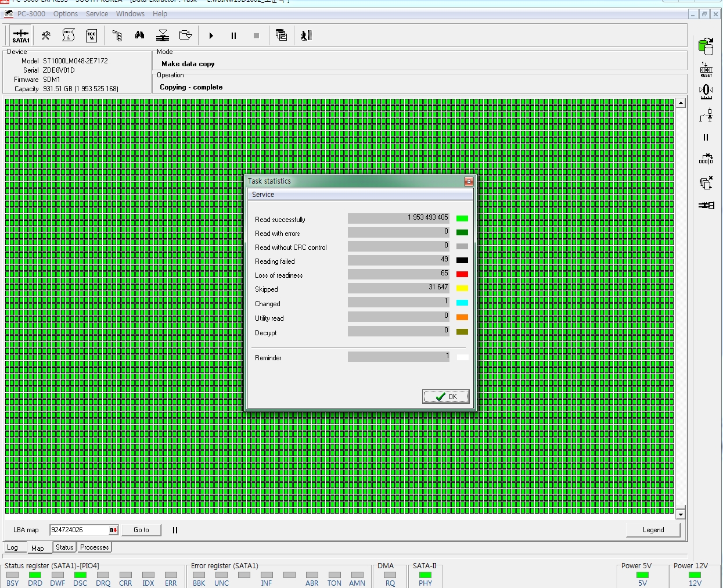Open the object tree icon in toolbar
The image size is (723, 588).
point(117,36)
